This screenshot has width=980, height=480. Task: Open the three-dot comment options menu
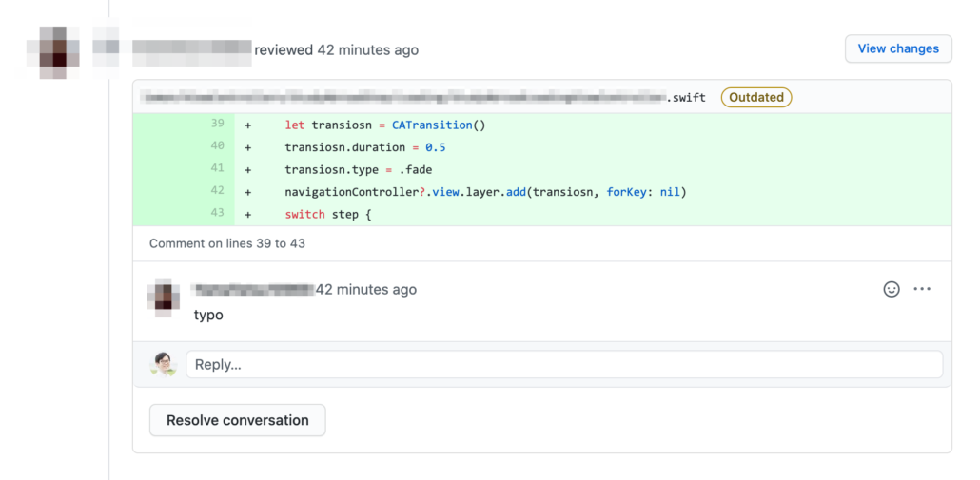[x=922, y=289]
